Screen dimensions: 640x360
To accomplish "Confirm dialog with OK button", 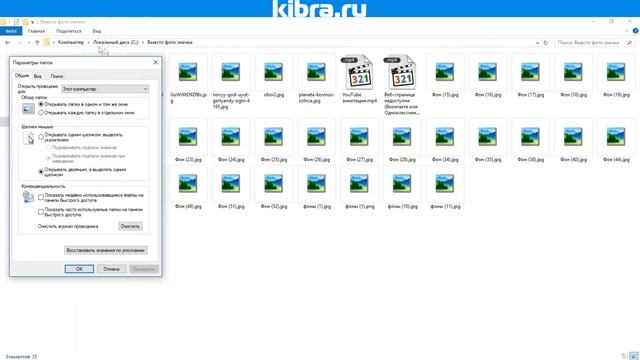I will point(79,269).
